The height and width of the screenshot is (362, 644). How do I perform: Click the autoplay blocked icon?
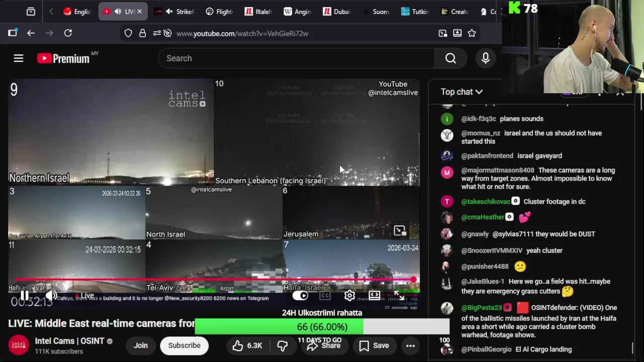coord(168,33)
